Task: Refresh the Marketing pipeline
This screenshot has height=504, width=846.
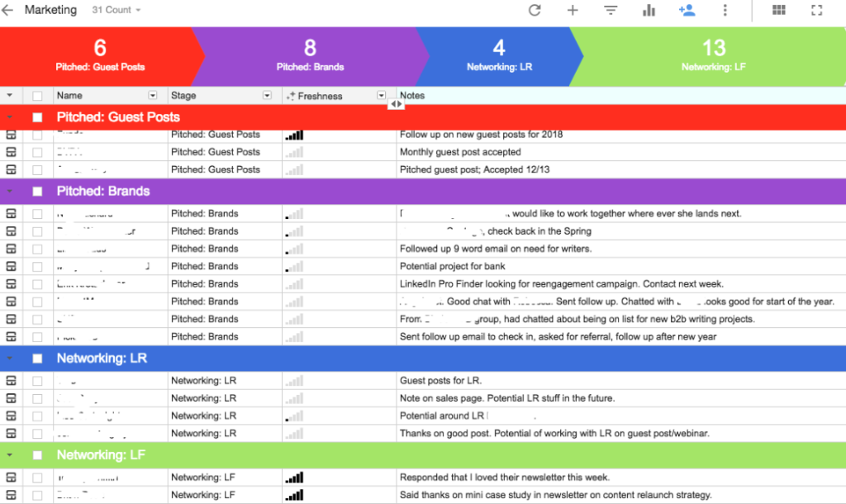Action: point(535,10)
